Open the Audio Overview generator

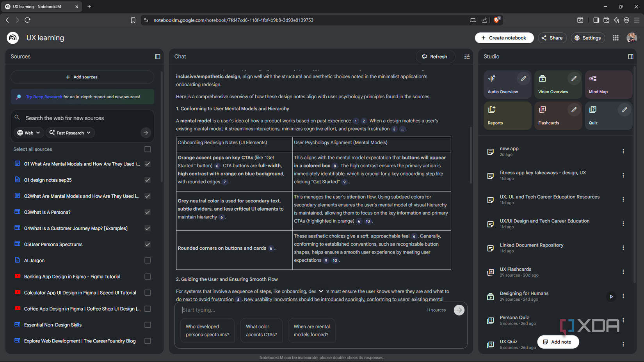(x=503, y=85)
